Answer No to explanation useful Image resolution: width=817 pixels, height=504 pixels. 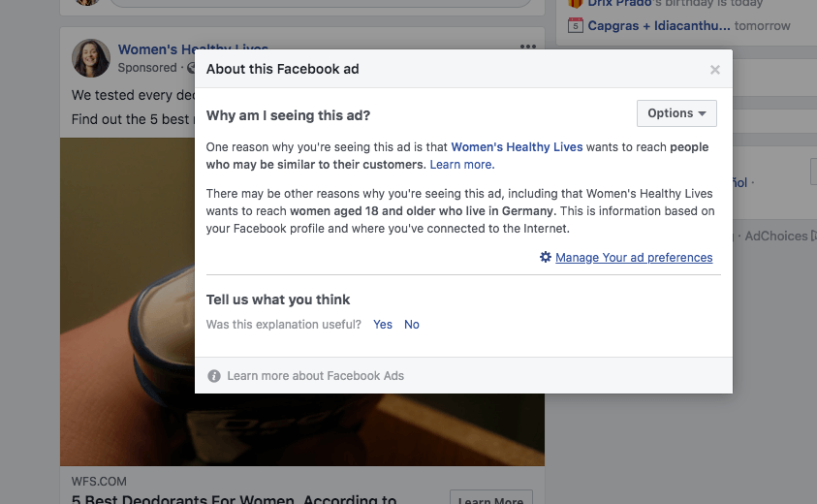click(x=412, y=324)
